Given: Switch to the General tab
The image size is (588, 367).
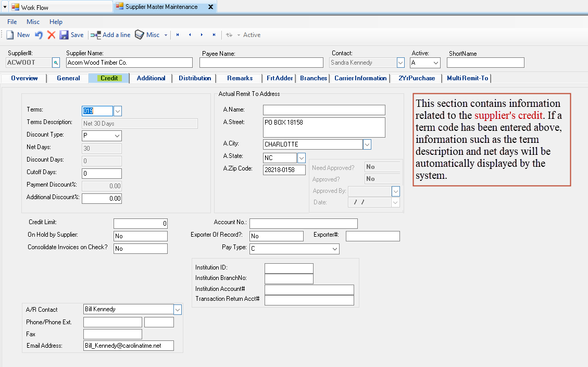Looking at the screenshot, I should coord(68,78).
